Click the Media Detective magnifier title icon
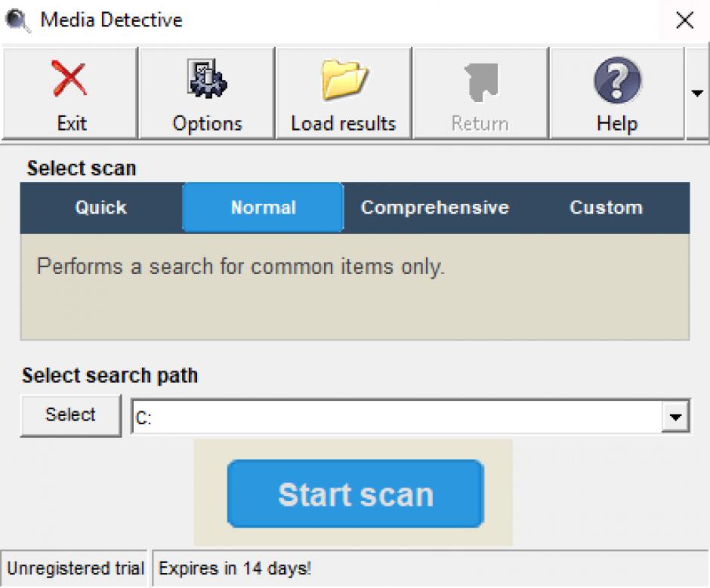Image resolution: width=710 pixels, height=588 pixels. 17,21
